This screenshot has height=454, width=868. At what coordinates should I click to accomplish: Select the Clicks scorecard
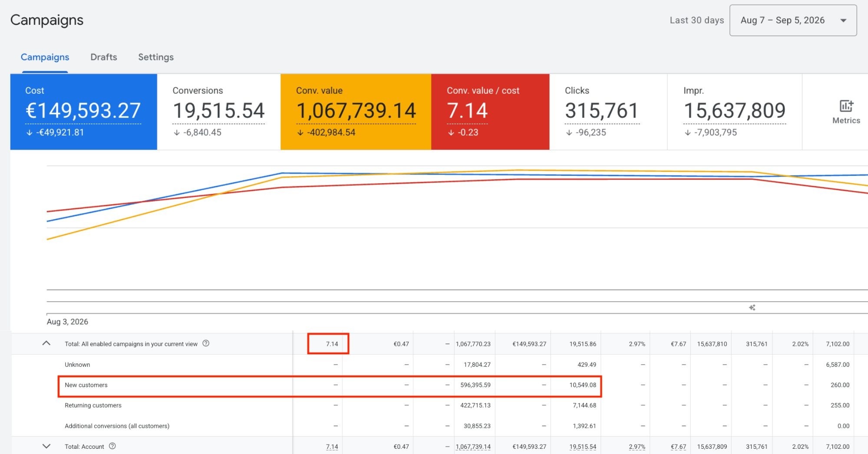[x=608, y=112]
